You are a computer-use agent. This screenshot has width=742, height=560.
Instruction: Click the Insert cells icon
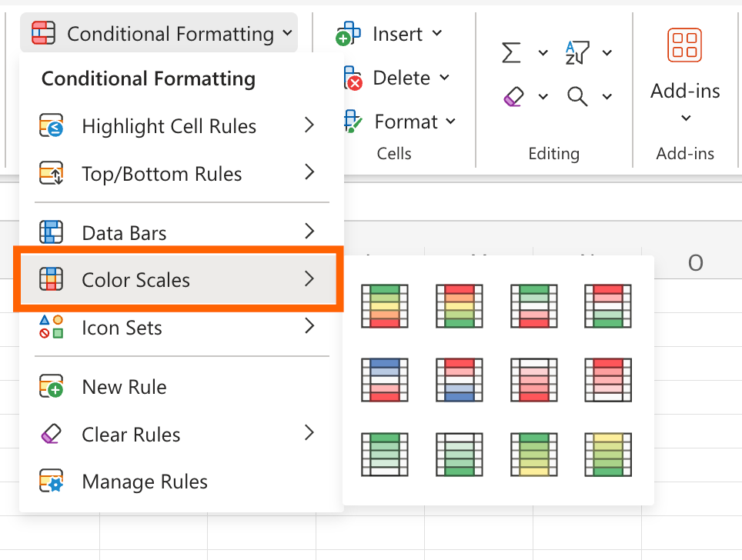pos(349,34)
